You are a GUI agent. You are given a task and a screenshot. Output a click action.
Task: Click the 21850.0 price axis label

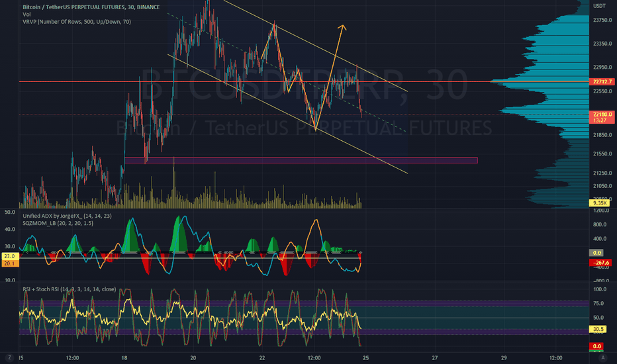[x=602, y=134]
